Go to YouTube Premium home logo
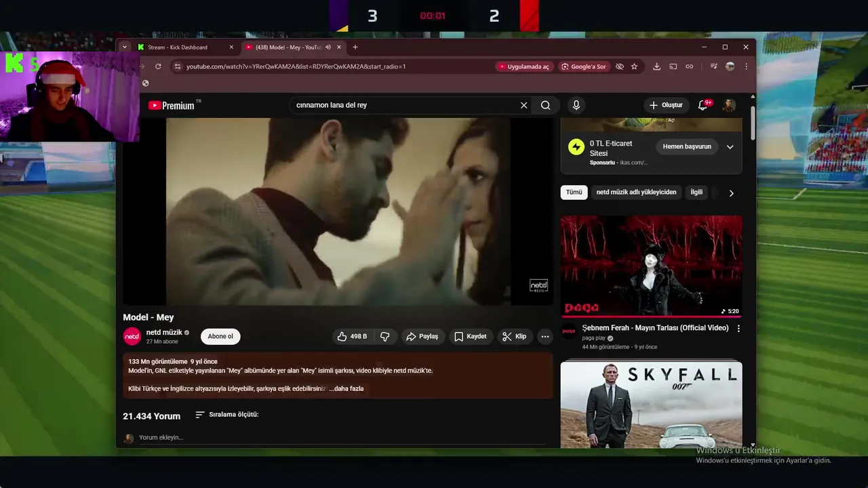 [172, 105]
